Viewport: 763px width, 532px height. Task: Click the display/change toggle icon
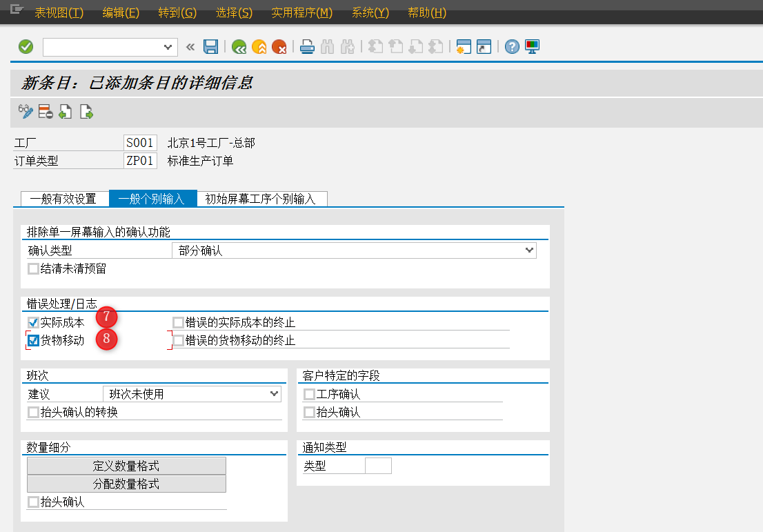click(x=26, y=112)
